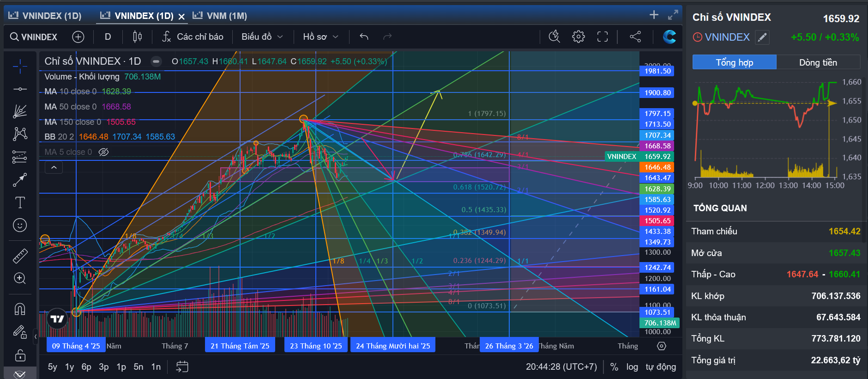Screen dimensions: 868x379
Task: Click the 1900.80 price label
Action: [657, 93]
